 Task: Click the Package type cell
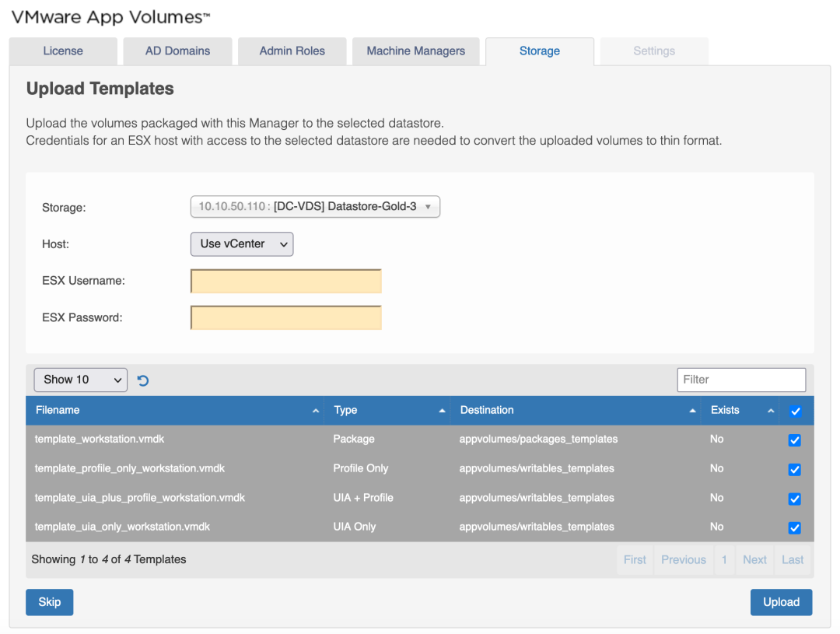[354, 440]
